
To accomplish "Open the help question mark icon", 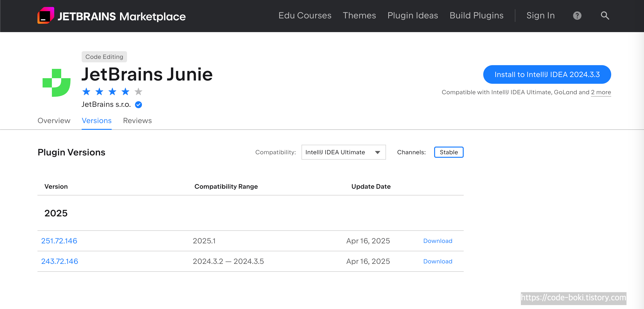I will click(577, 16).
